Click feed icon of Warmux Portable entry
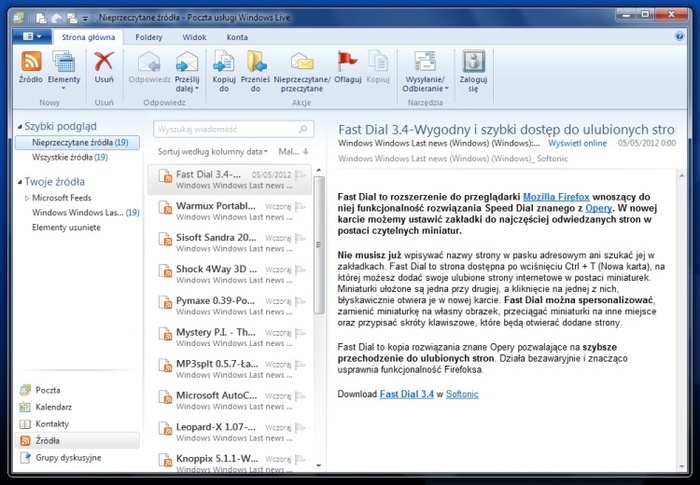Viewport: 700px width, 485px height. click(x=165, y=208)
